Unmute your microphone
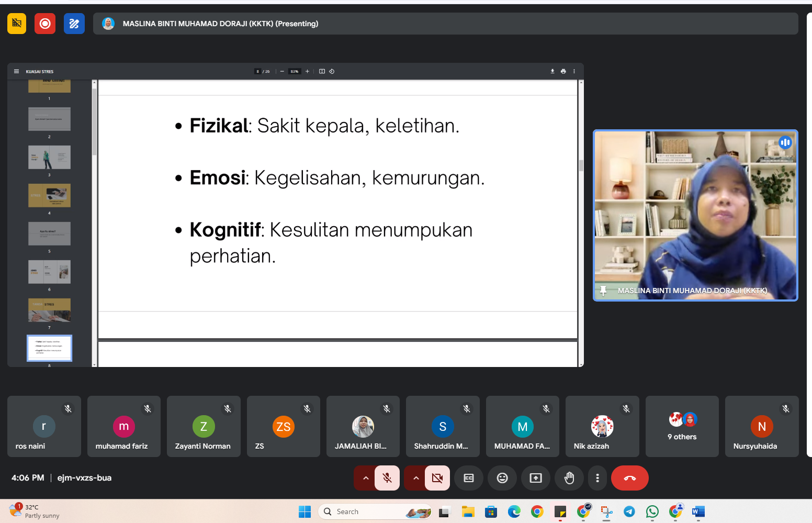Viewport: 812px width, 523px height. pos(387,478)
